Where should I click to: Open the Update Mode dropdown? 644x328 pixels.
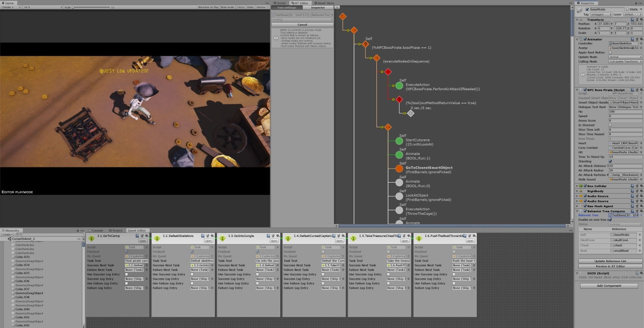pyautogui.click(x=625, y=57)
